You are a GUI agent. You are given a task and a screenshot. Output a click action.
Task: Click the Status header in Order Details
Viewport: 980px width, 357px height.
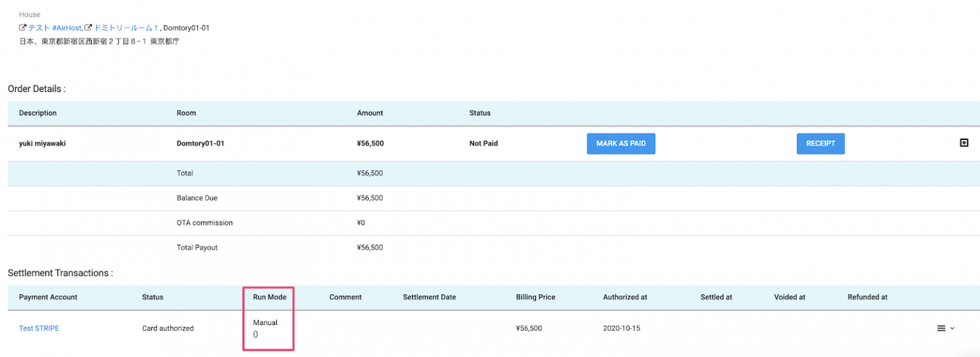point(480,113)
